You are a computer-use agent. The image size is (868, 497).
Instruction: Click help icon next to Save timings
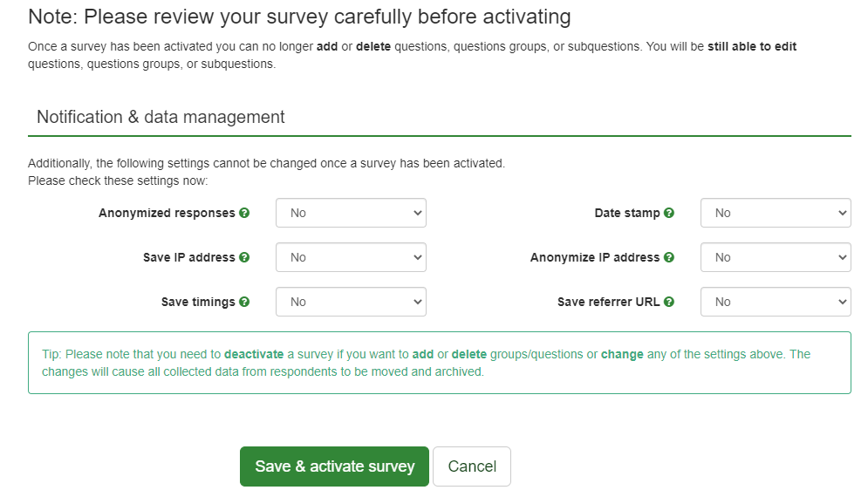[x=244, y=302]
